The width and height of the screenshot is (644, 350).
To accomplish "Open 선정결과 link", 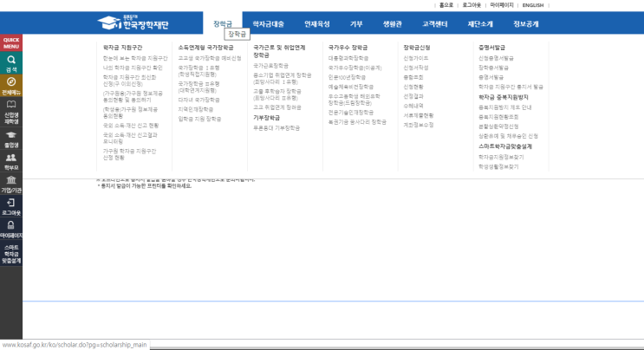I will coord(413,96).
